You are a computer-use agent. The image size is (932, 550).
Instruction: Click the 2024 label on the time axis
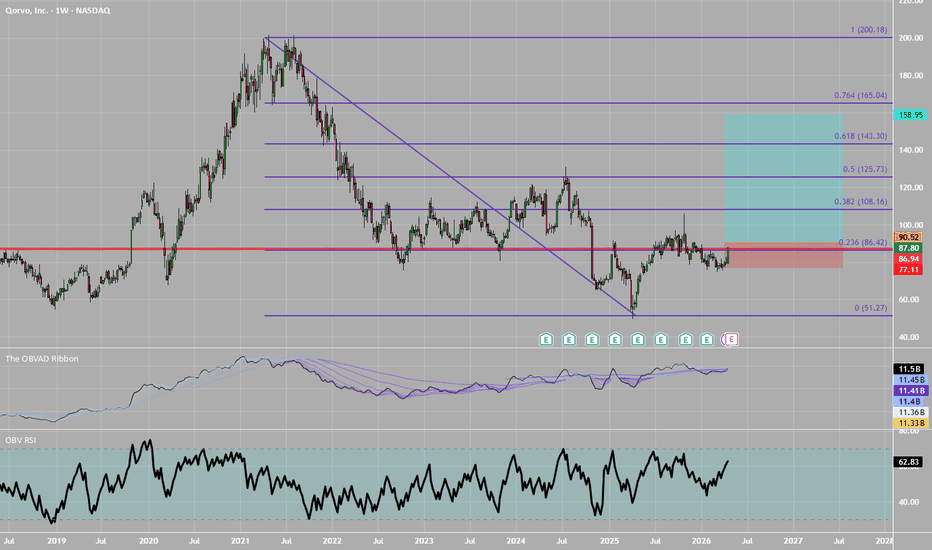[516, 540]
